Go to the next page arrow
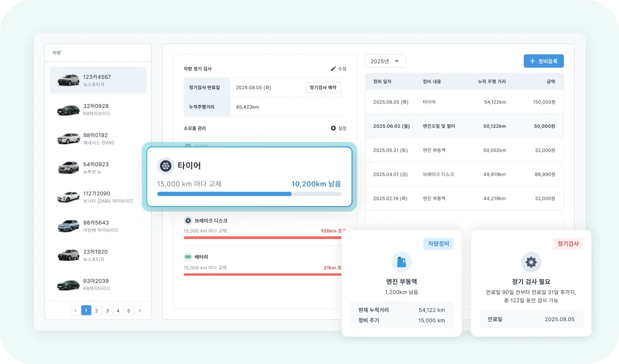This screenshot has height=364, width=619. coord(140,310)
